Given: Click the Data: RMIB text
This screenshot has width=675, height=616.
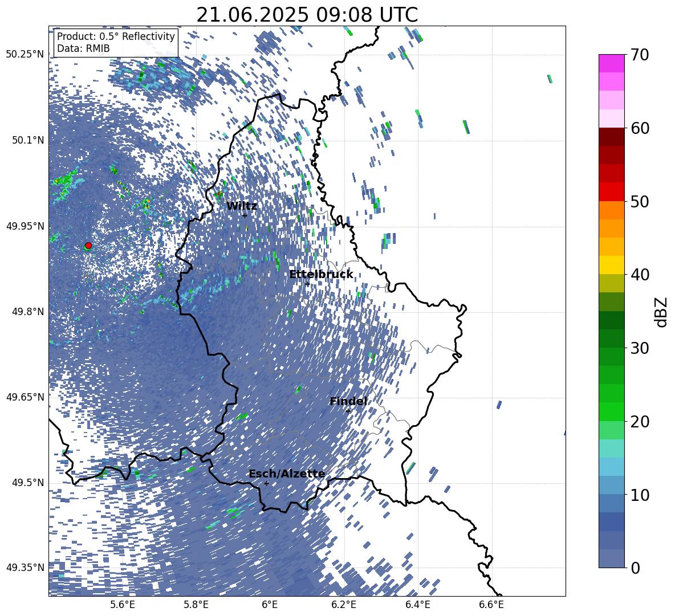Looking at the screenshot, I should tap(83, 48).
